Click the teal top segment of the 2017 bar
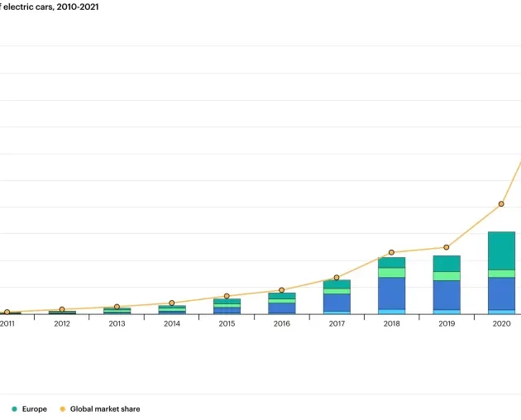The image size is (521, 420). click(337, 284)
